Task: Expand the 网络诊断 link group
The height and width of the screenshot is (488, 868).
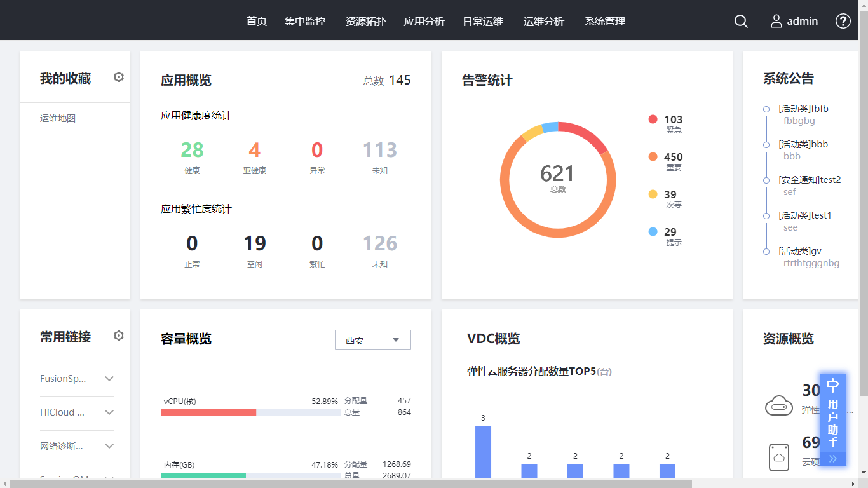Action: coord(109,446)
